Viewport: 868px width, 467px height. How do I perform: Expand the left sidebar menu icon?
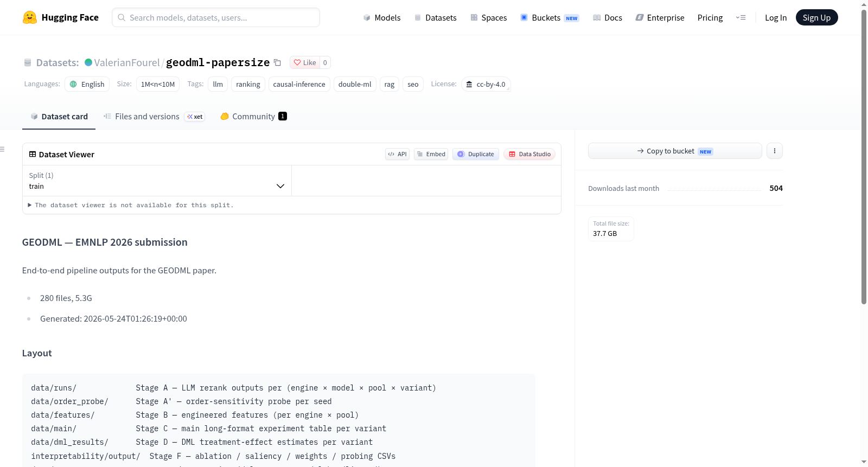3,149
